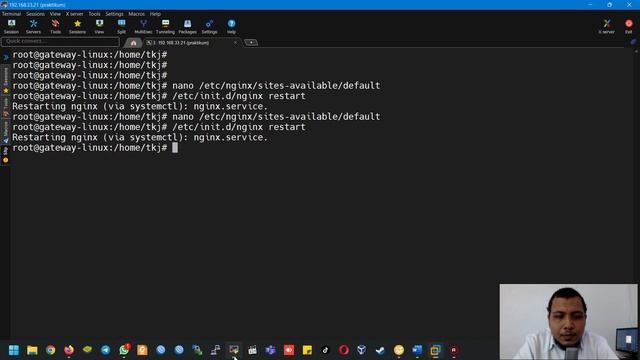This screenshot has height=360, width=640.
Task: Split the terminal using Split icon
Action: pyautogui.click(x=121, y=26)
